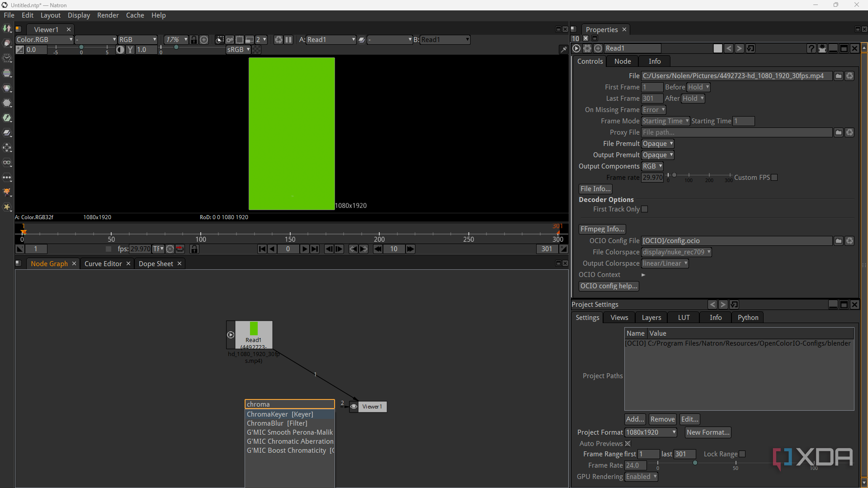Jump to first frame button
The image size is (868, 488).
[262, 249]
